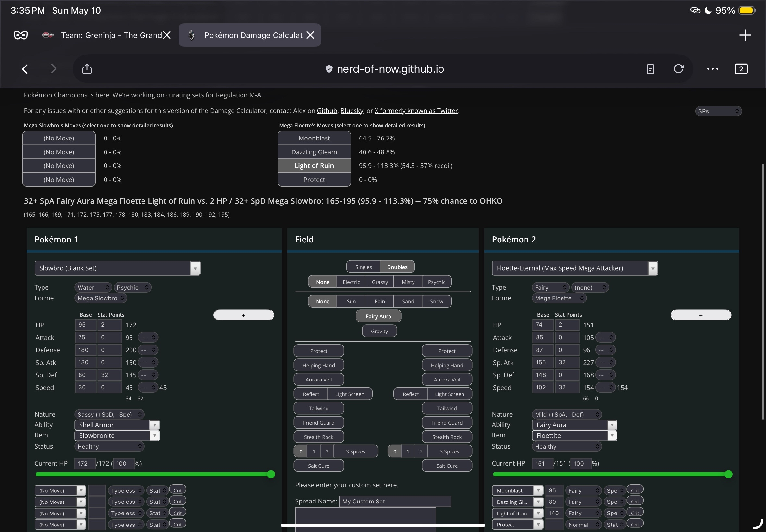This screenshot has height=532, width=766.
Task: Enable Stealth Rock on Pokémon 1 side
Action: click(318, 437)
